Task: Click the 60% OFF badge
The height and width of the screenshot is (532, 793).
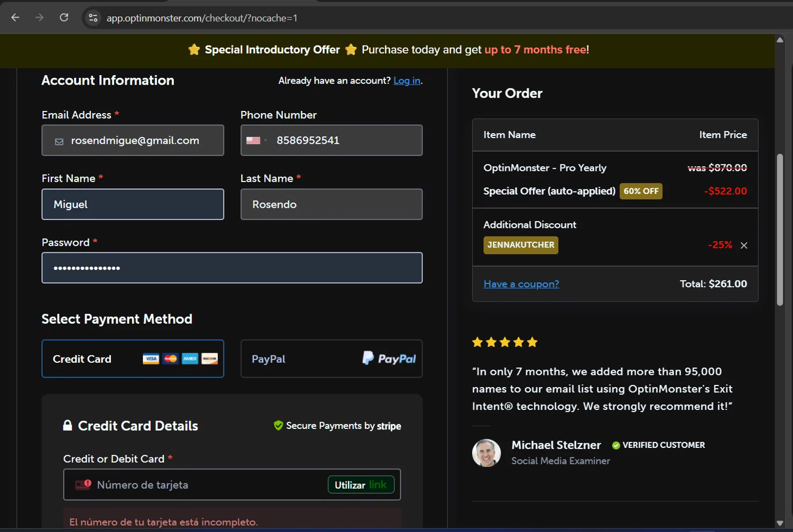Action: [641, 191]
